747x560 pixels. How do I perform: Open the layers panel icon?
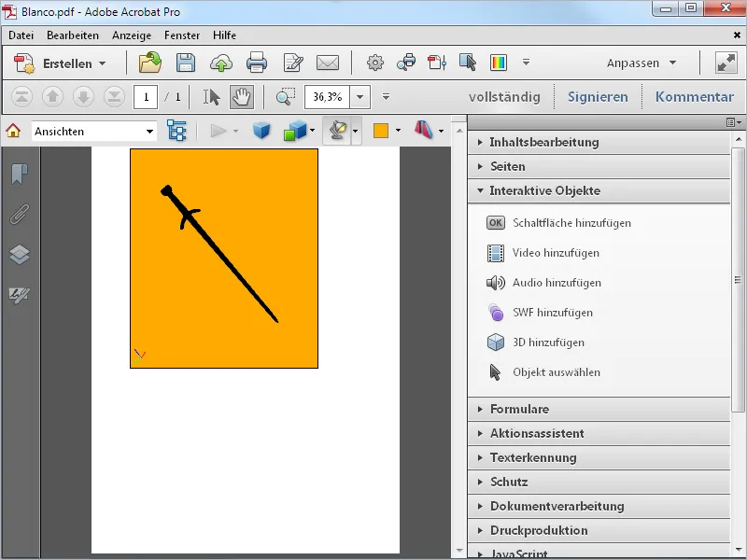pyautogui.click(x=20, y=254)
